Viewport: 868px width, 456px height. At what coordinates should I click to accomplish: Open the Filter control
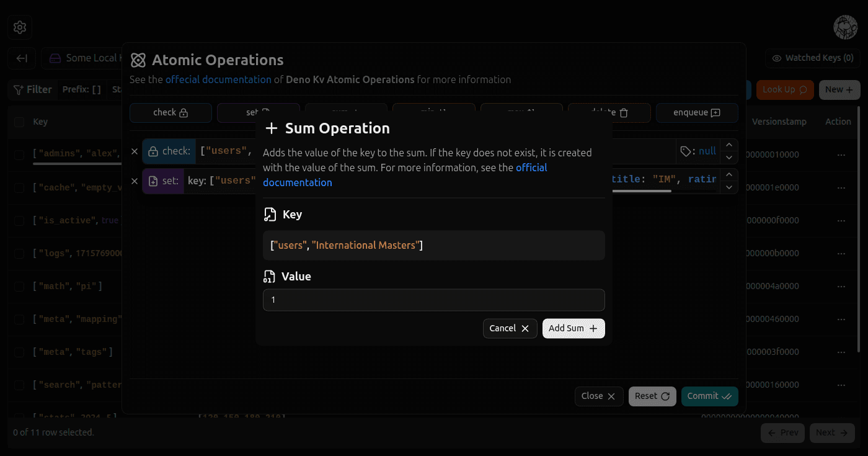tap(33, 90)
